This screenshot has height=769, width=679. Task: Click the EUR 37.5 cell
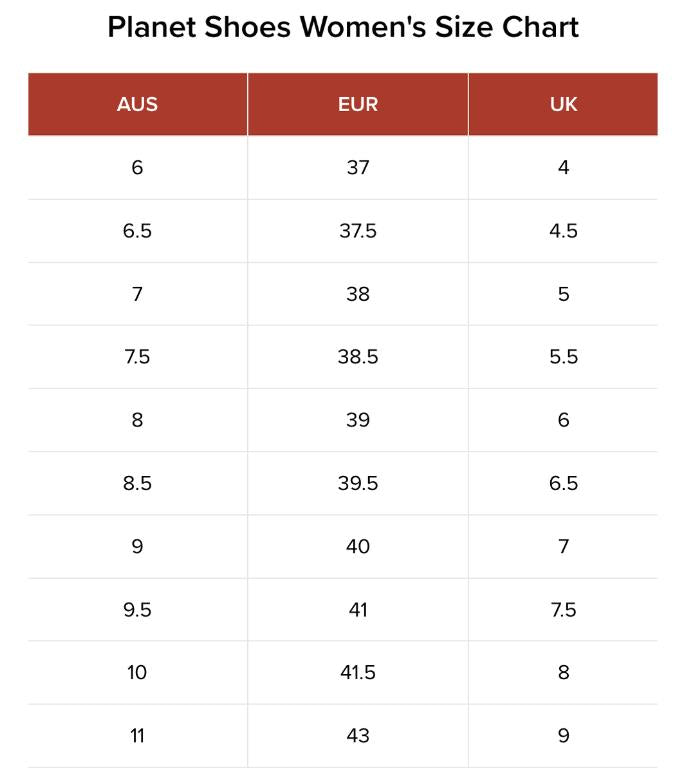[x=357, y=230]
